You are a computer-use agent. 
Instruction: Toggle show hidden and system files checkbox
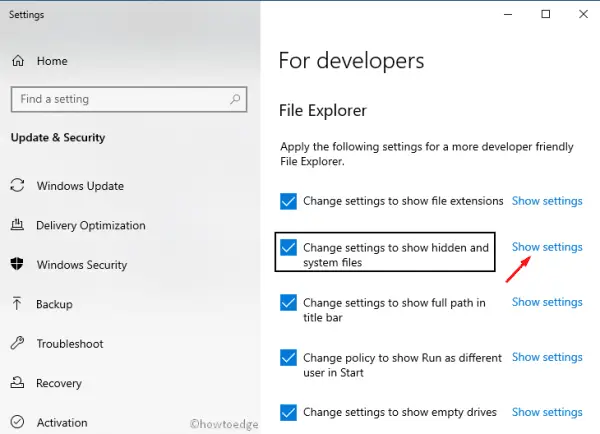tap(289, 248)
